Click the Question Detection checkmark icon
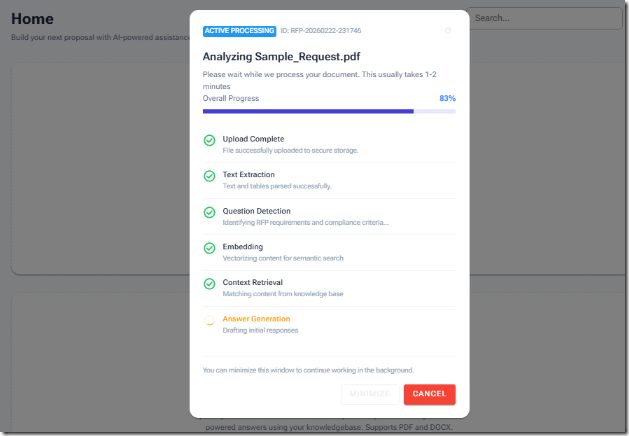 click(209, 212)
